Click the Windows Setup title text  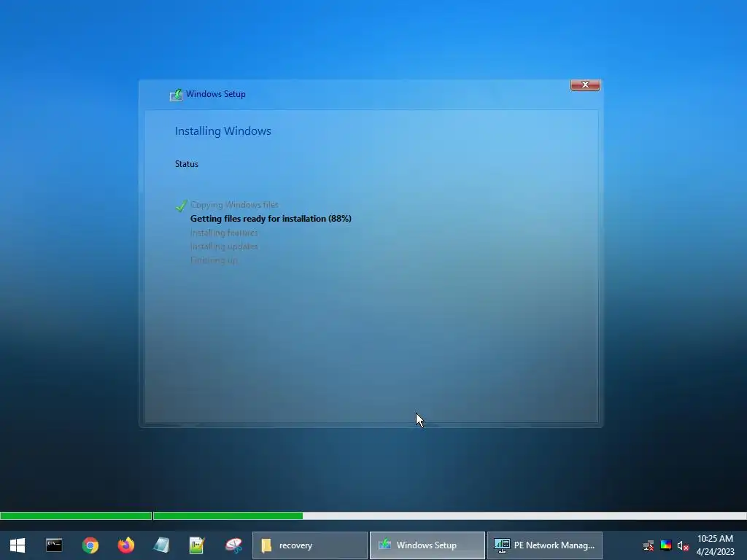tap(216, 94)
